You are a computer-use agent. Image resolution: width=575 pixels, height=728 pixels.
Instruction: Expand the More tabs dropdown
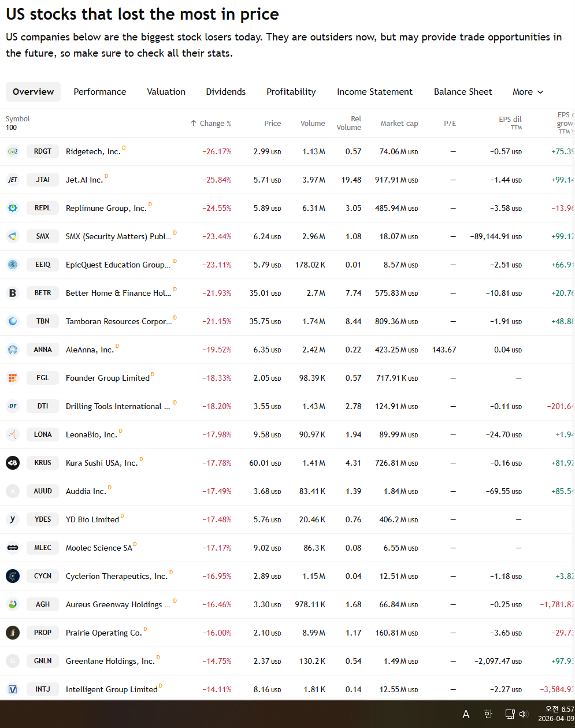pyautogui.click(x=528, y=92)
